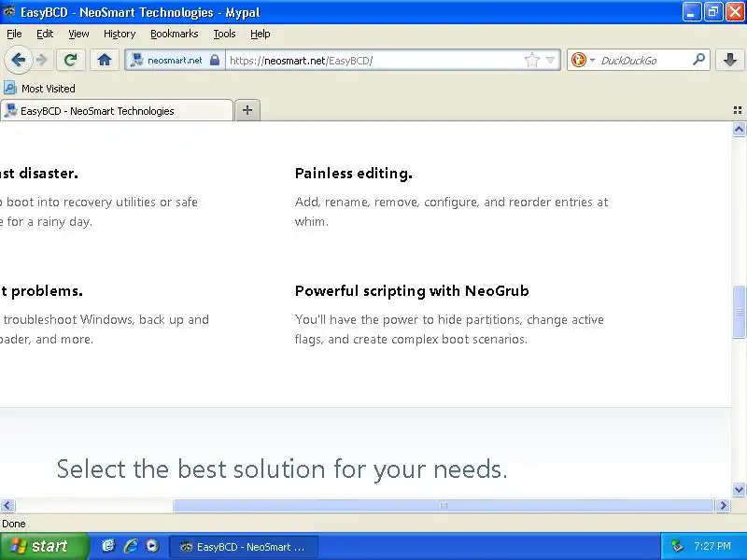Open the View menu
This screenshot has height=560, width=747.
point(78,34)
